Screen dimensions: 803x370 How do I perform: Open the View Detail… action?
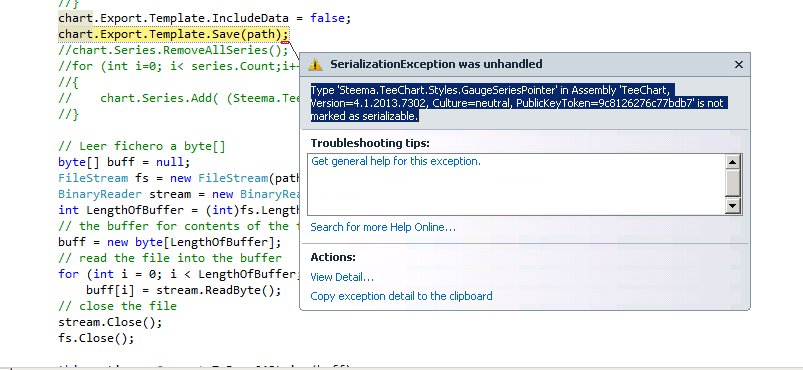pyautogui.click(x=342, y=277)
